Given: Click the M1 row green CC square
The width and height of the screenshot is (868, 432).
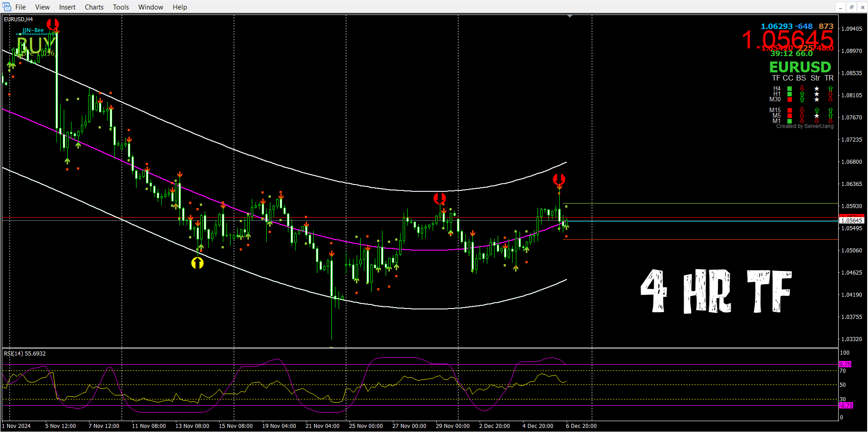Looking at the screenshot, I should pyautogui.click(x=789, y=121).
